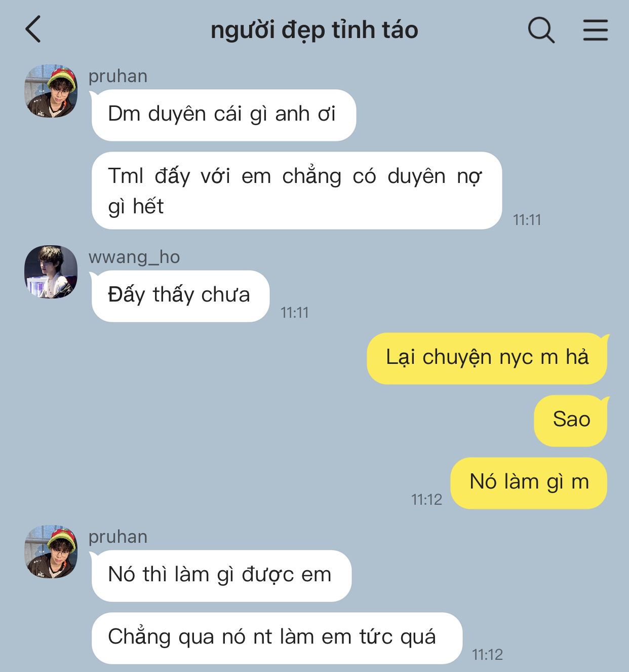The image size is (629, 672).
Task: Tap pruhan's avatar beside first message
Action: (51, 91)
